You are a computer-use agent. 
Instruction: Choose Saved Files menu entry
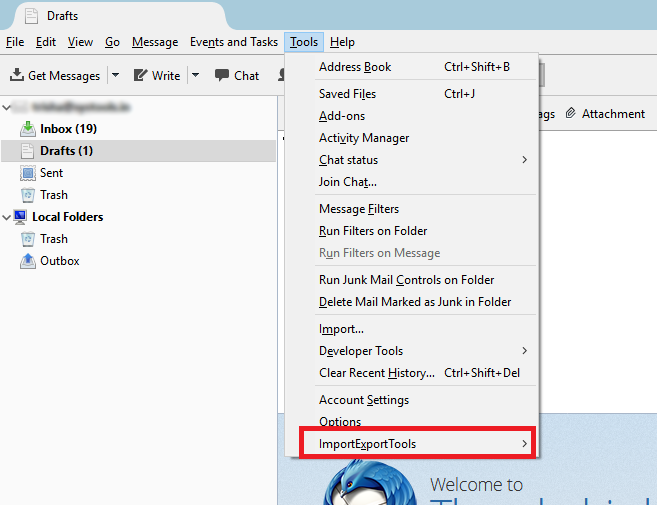tap(411, 94)
